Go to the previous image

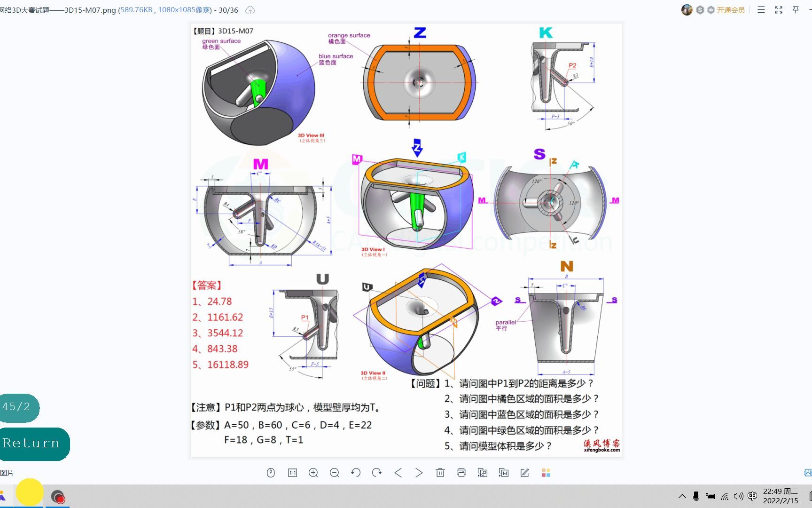(x=398, y=473)
